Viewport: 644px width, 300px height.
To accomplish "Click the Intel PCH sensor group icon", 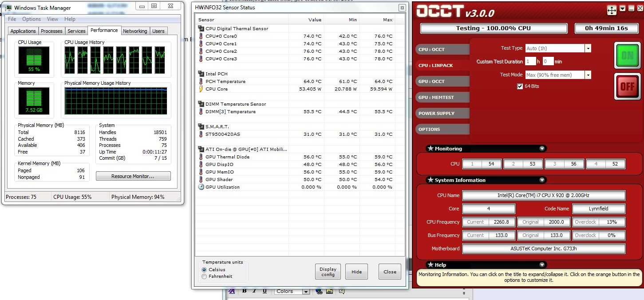I will [x=201, y=74].
